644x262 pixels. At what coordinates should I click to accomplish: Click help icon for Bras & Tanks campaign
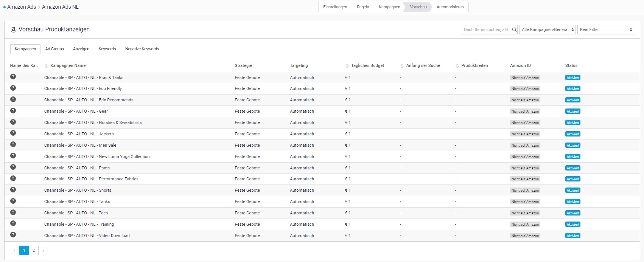click(13, 77)
